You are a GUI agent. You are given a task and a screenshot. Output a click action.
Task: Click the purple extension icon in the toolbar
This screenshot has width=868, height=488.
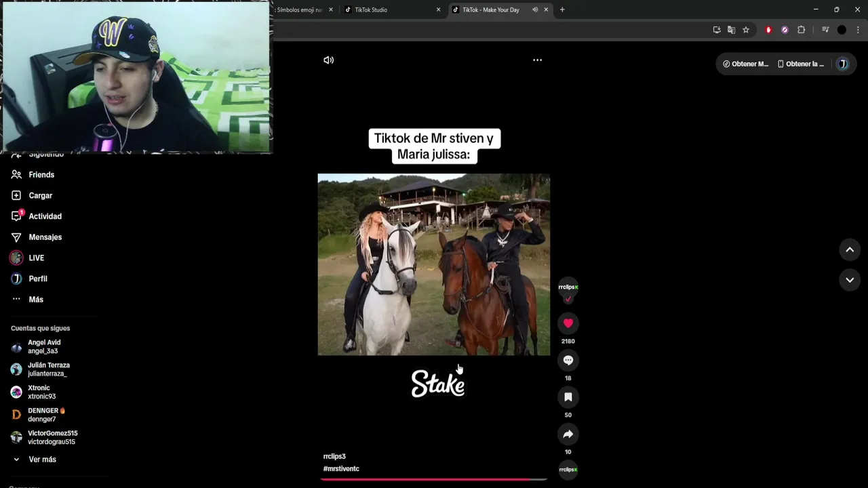pos(785,30)
